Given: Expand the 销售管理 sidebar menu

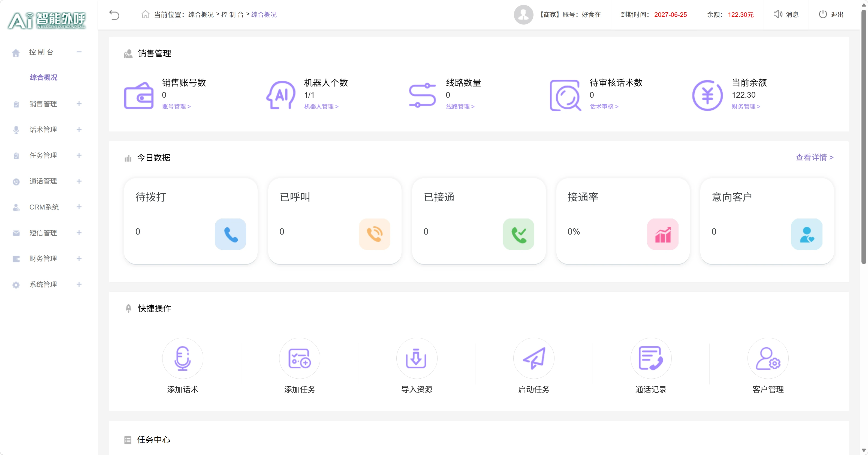Looking at the screenshot, I should click(79, 104).
